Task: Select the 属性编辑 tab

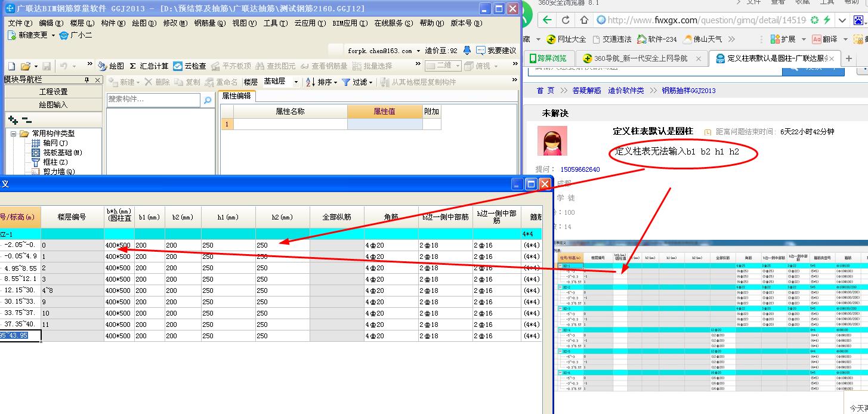Action: click(x=236, y=95)
